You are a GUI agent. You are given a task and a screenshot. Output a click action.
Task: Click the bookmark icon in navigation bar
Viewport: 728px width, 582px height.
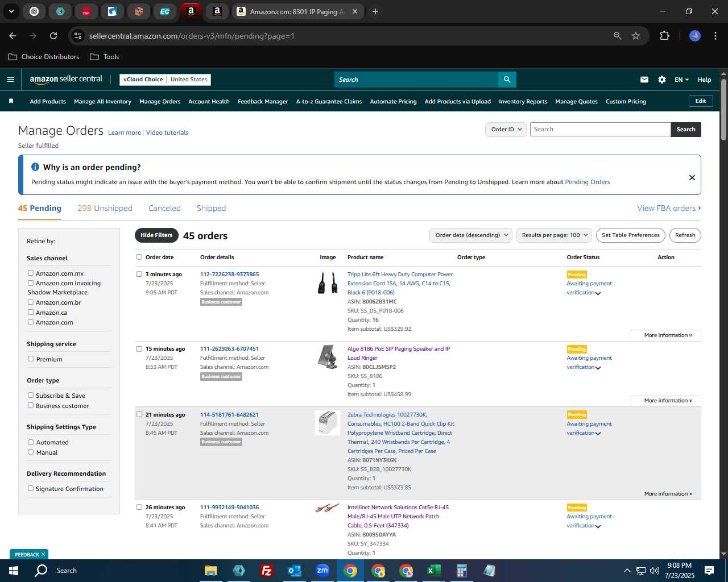pyautogui.click(x=11, y=101)
